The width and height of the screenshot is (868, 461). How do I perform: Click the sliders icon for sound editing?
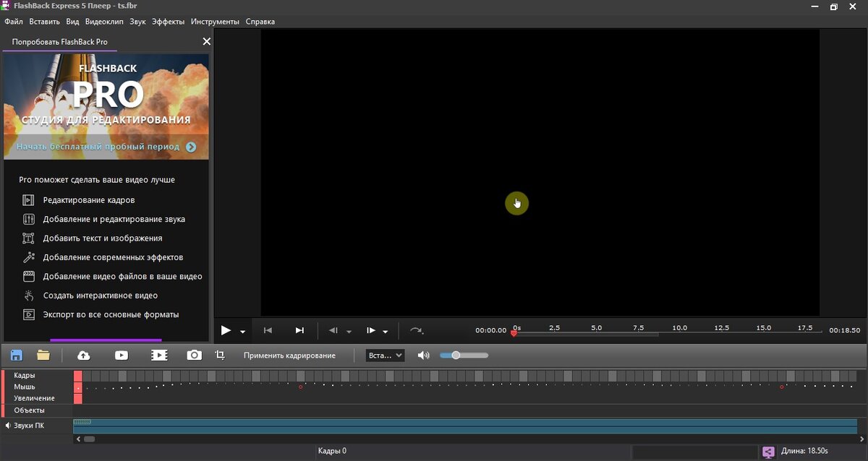pyautogui.click(x=29, y=219)
